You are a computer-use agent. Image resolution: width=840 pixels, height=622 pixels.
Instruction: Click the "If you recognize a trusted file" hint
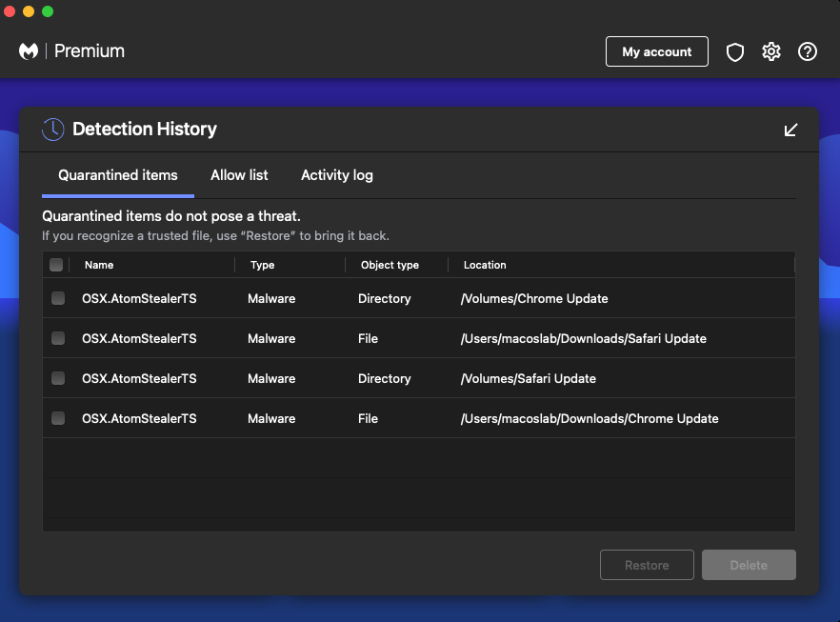point(216,235)
